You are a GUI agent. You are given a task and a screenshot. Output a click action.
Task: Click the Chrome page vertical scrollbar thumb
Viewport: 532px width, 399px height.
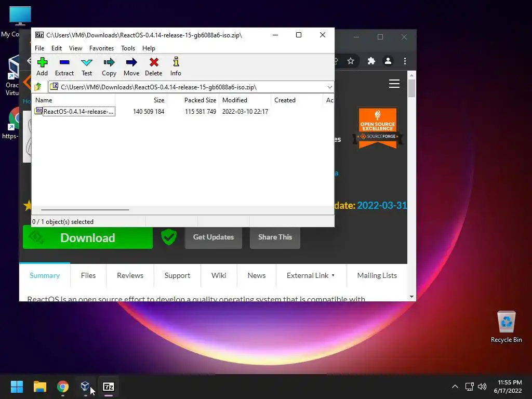pos(411,88)
